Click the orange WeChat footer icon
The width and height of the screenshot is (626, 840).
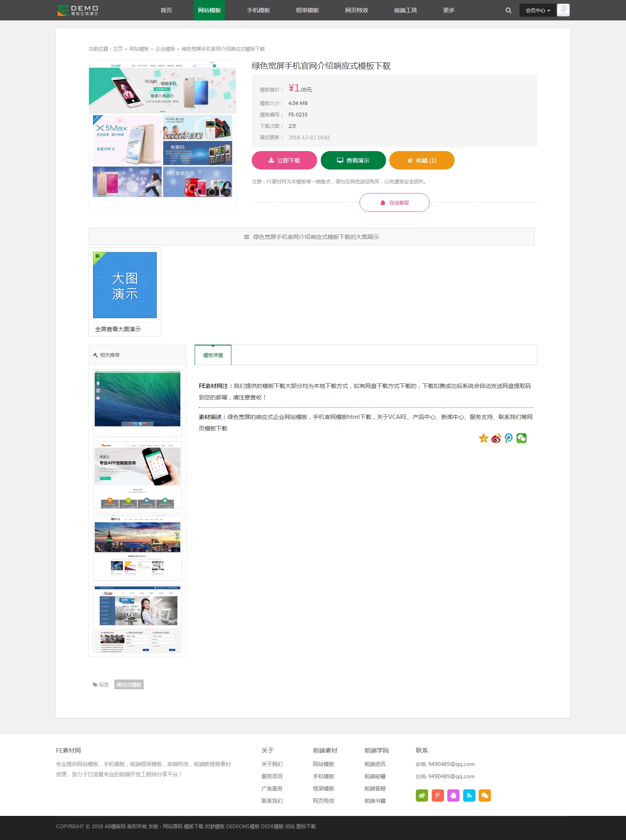point(484,795)
